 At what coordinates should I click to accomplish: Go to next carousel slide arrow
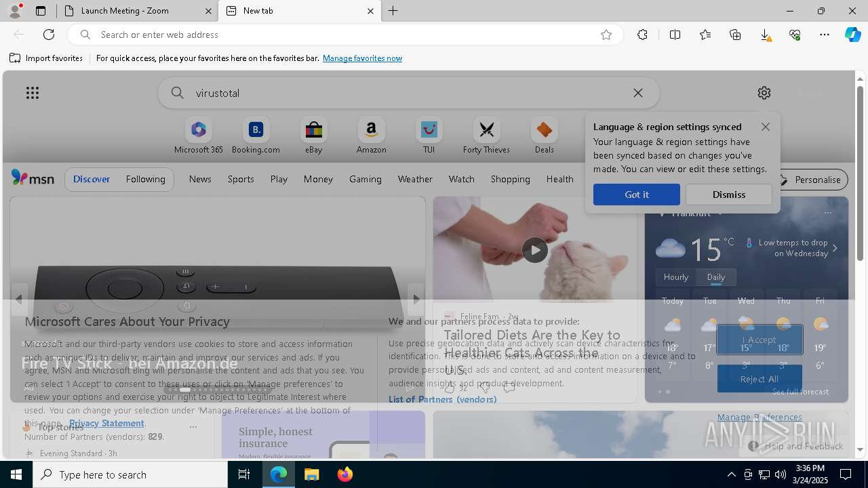pyautogui.click(x=416, y=299)
